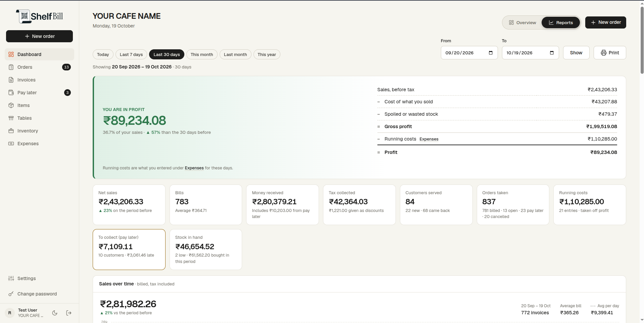Open the Pay later wallet icon
Image resolution: width=644 pixels, height=323 pixels.
(11, 93)
